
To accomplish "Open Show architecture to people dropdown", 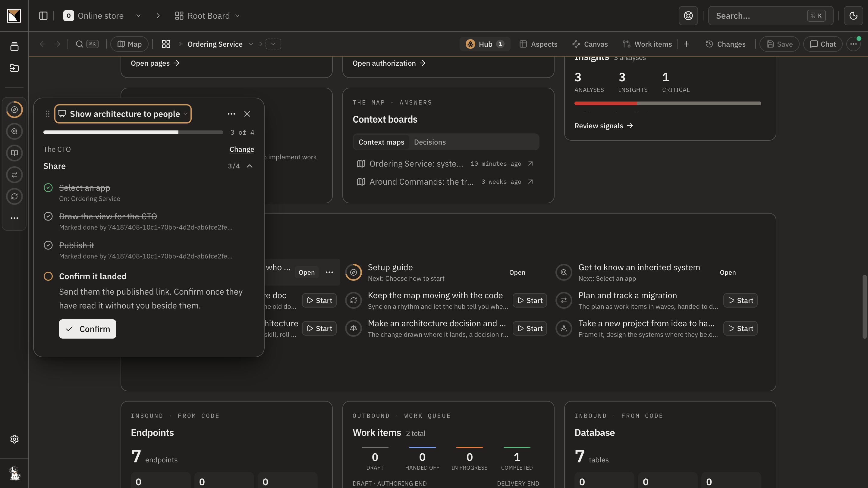I will (123, 114).
